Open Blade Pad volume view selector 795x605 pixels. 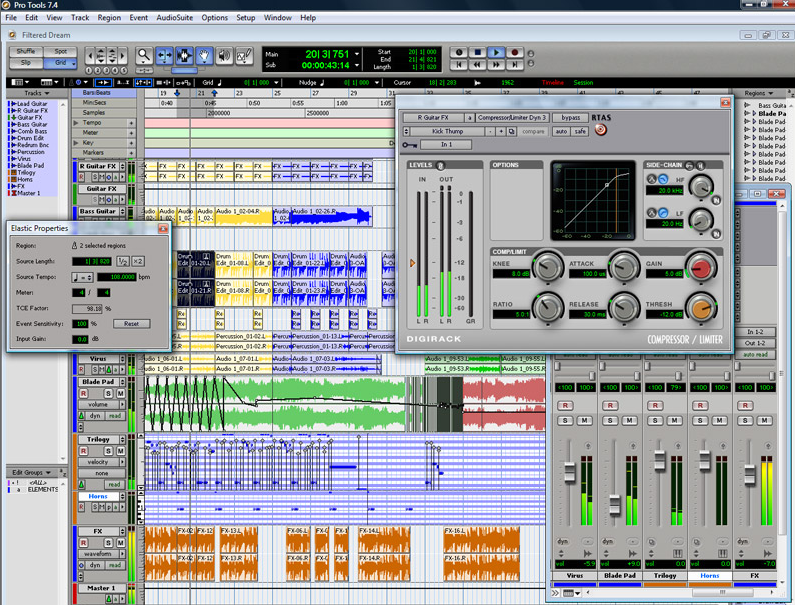(x=97, y=405)
